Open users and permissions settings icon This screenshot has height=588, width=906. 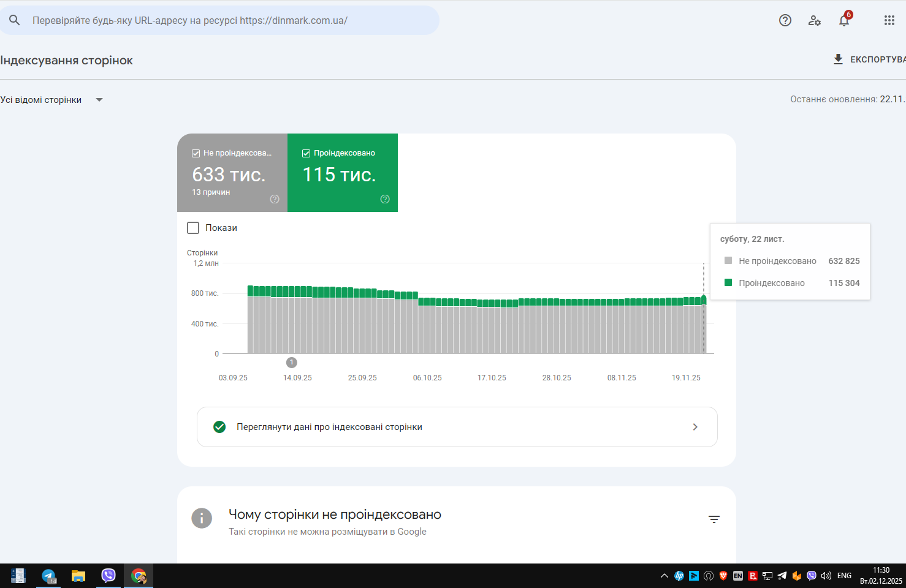[815, 20]
